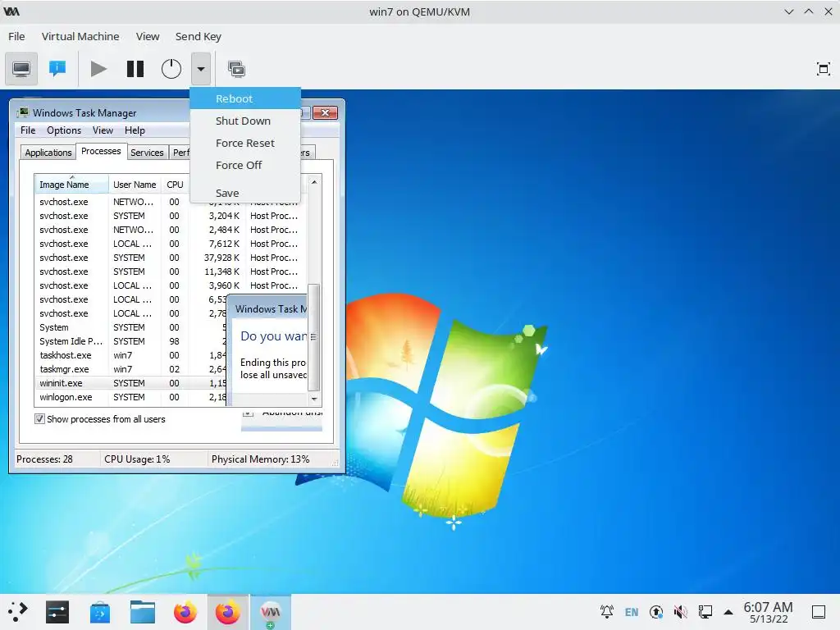Open System Settings from the taskbar
Screen dimensions: 840x630
57,612
